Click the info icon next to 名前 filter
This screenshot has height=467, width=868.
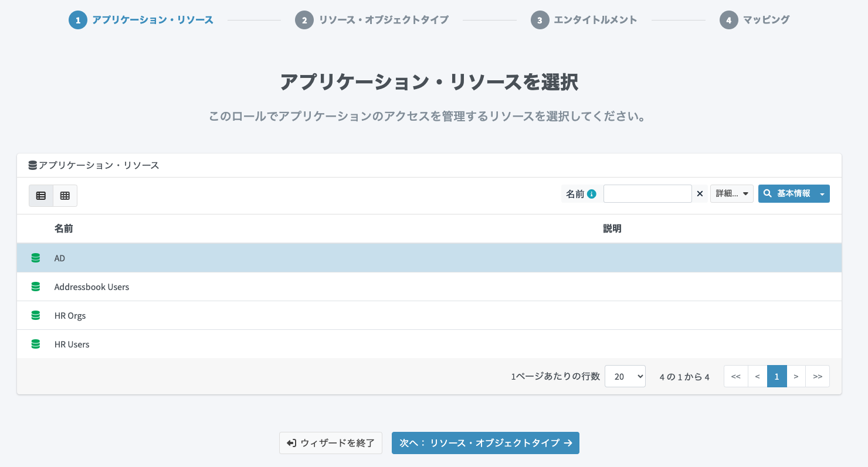[x=592, y=194]
